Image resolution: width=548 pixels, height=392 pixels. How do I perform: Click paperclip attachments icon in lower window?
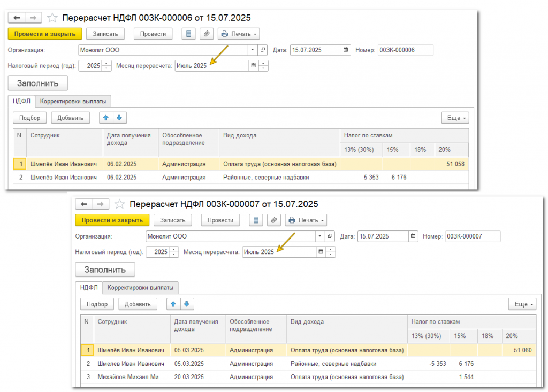[x=274, y=220]
